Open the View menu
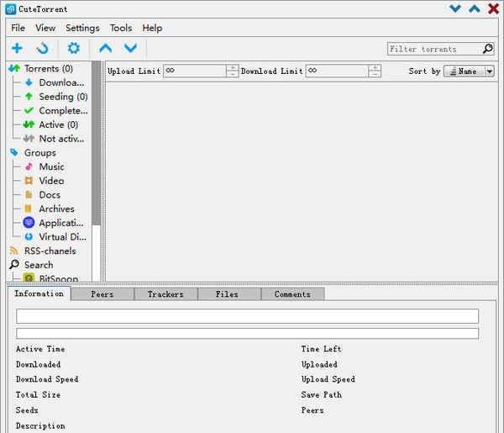The height and width of the screenshot is (433, 504). tap(45, 28)
